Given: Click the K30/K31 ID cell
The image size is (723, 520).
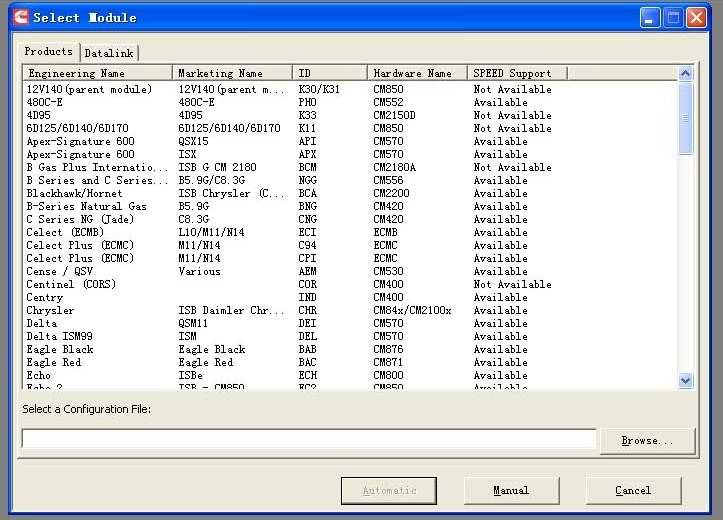Looking at the screenshot, I should (x=319, y=89).
